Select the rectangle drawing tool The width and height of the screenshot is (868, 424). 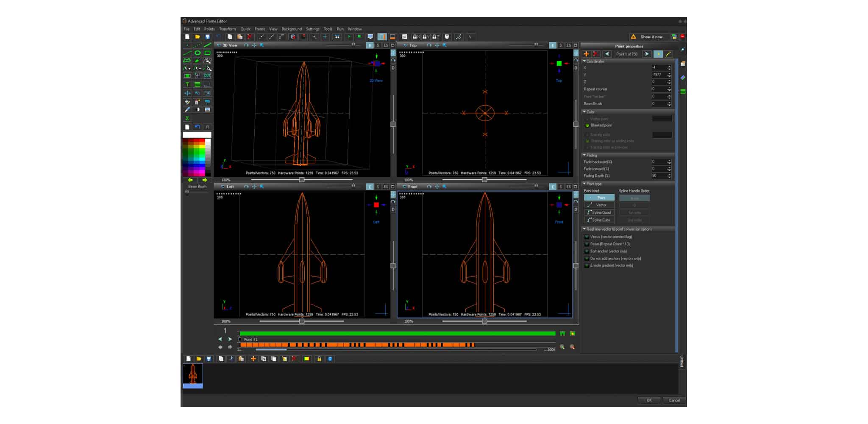(x=207, y=53)
